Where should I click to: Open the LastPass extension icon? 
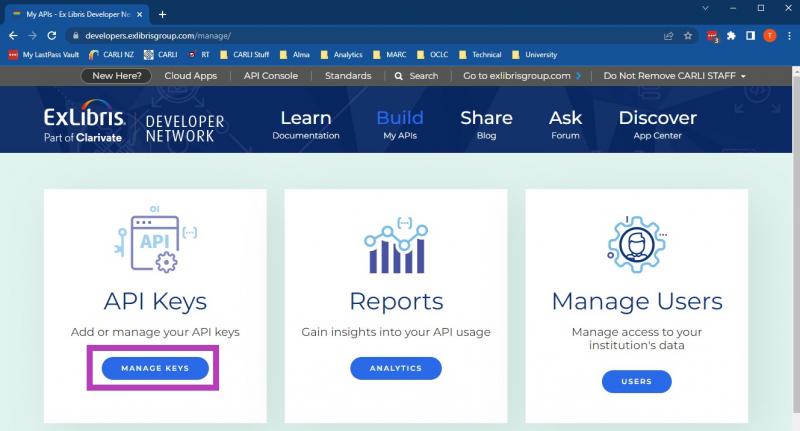tap(712, 36)
